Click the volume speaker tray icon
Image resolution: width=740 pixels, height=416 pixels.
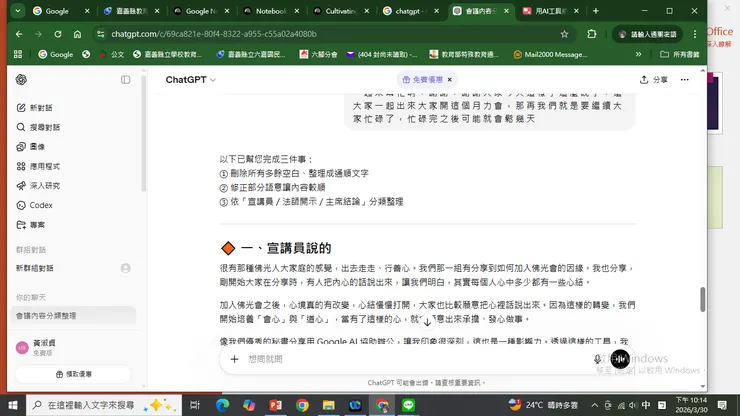tap(633, 405)
